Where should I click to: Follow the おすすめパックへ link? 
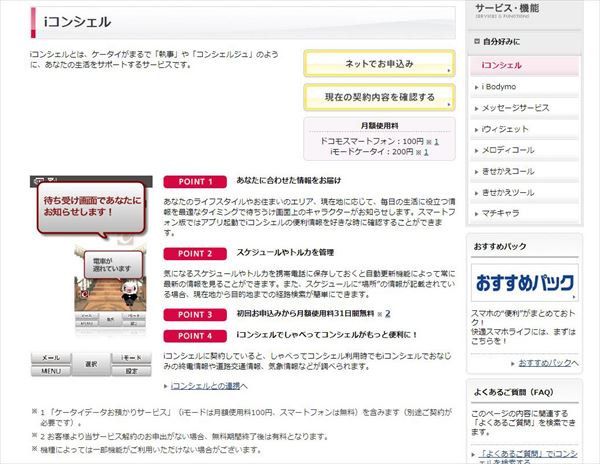[x=548, y=363]
